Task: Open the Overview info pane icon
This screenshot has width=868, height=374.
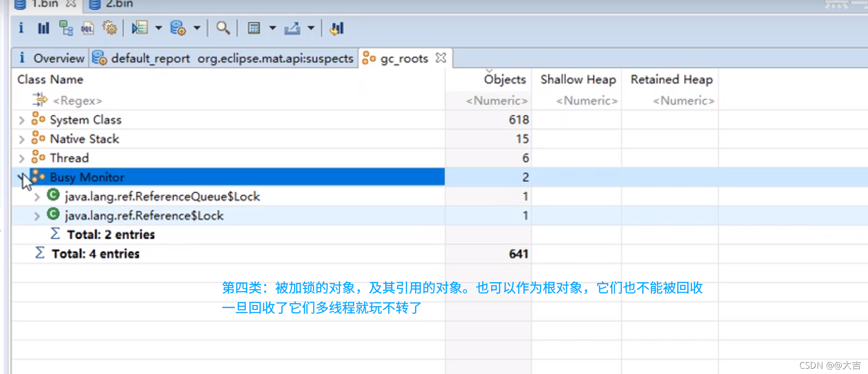Action: [21, 28]
